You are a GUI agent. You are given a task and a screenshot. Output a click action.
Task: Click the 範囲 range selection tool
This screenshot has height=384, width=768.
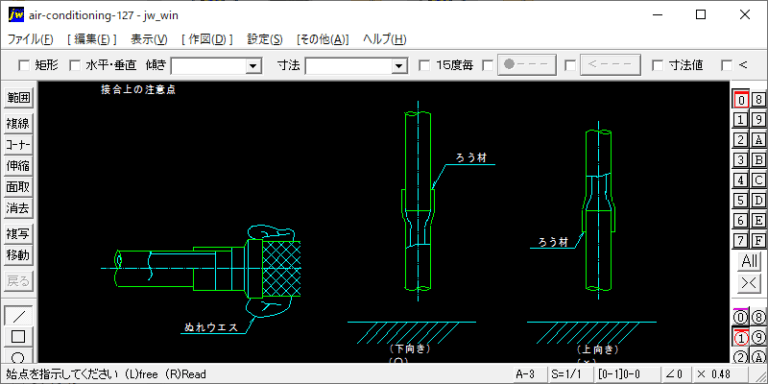point(19,98)
